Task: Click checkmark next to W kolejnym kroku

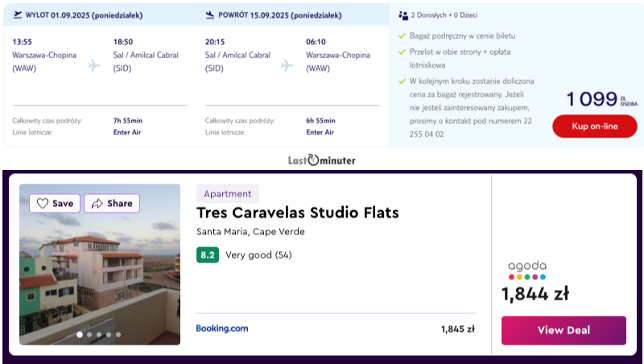Action: point(402,81)
